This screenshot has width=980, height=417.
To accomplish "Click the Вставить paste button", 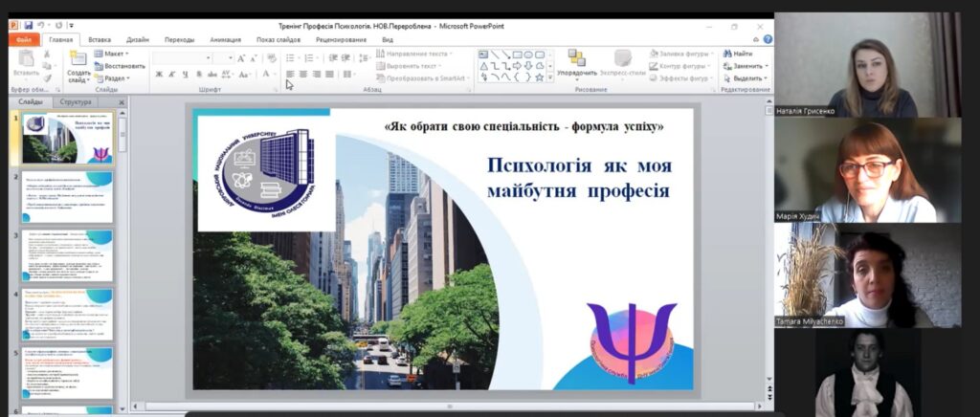I will [26, 64].
